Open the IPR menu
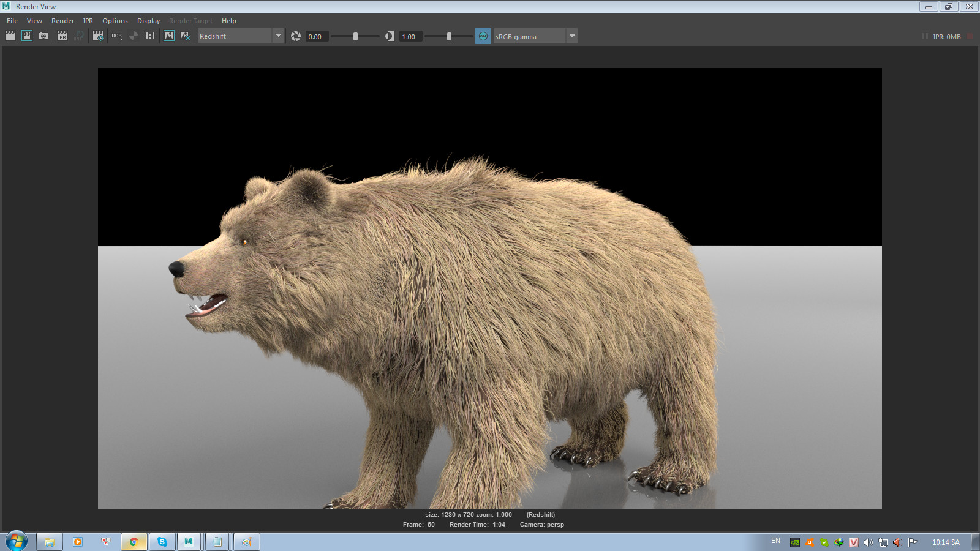The width and height of the screenshot is (980, 551). coord(87,20)
